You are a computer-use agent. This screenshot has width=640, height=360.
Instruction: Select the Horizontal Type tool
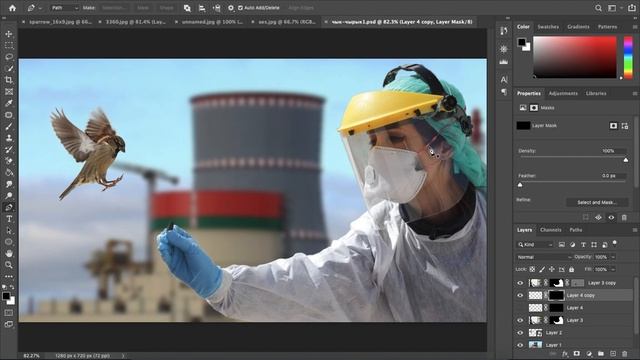9,219
